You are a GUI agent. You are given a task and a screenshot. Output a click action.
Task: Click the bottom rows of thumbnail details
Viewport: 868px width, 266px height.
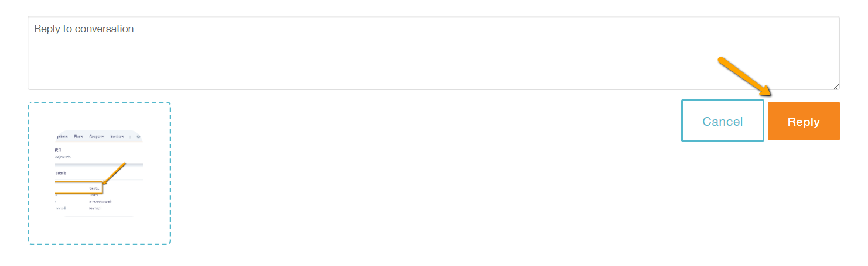[83, 205]
